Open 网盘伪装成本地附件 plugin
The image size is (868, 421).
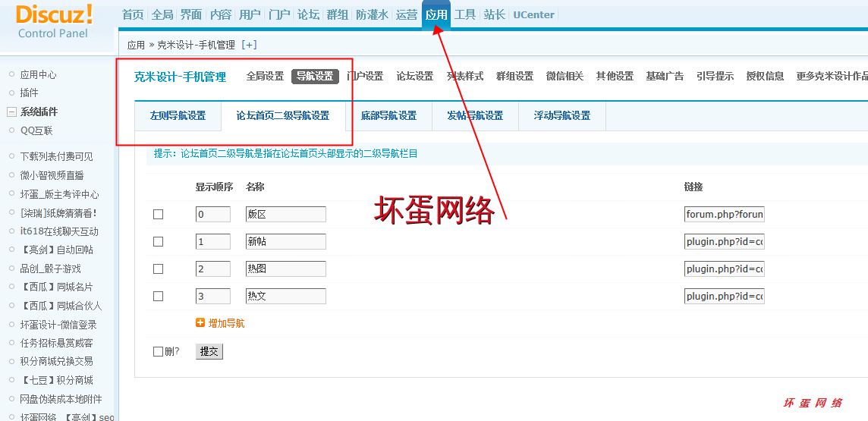[61, 399]
